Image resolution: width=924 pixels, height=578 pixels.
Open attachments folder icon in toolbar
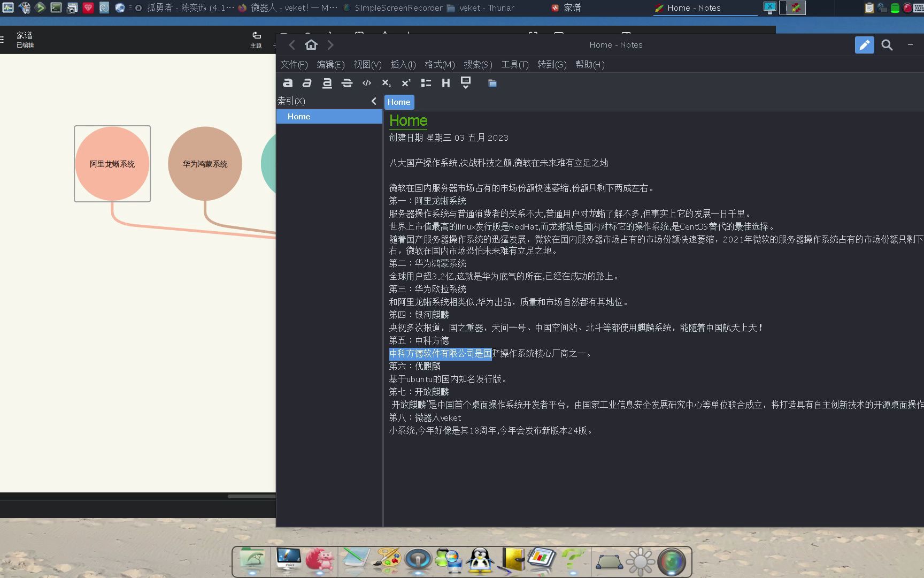click(492, 83)
